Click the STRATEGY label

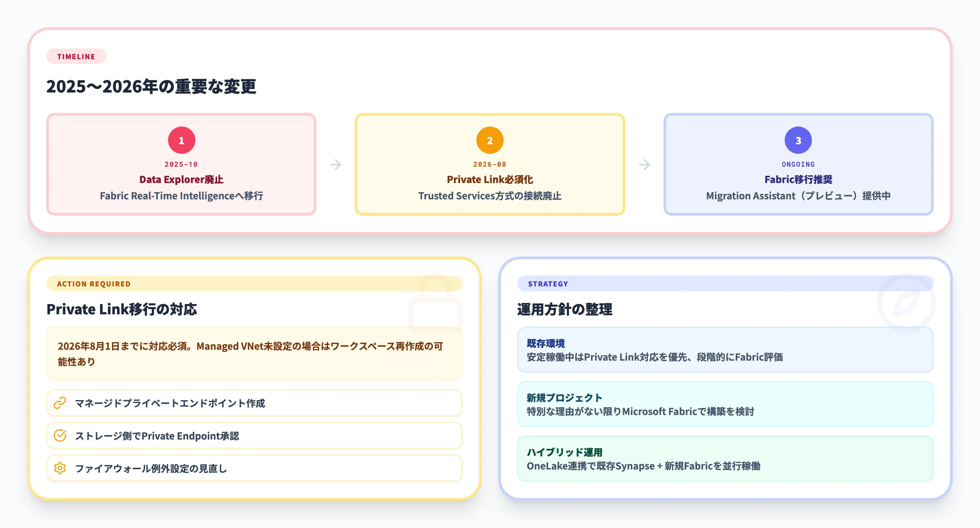[x=548, y=284]
